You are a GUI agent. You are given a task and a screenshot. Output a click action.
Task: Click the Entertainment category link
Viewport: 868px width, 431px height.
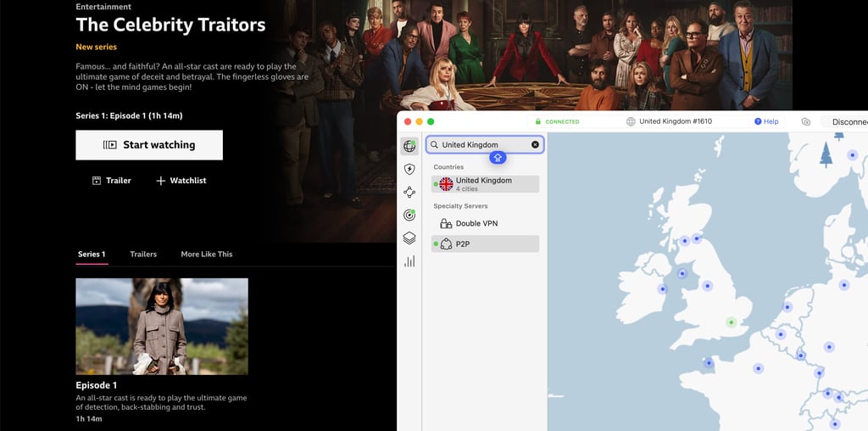pos(103,7)
